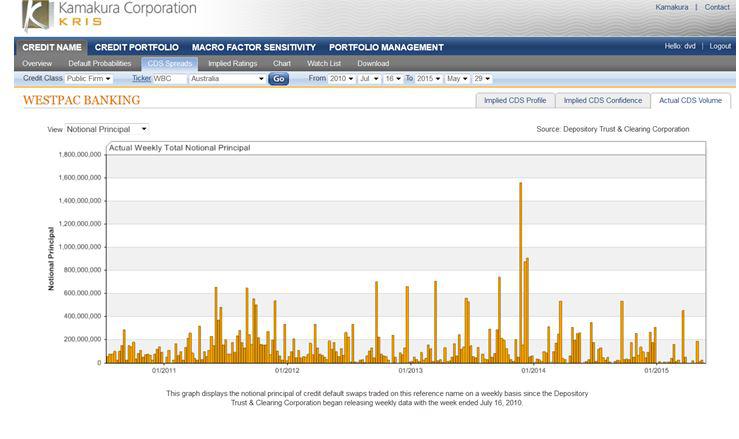Open the To day dropdown 29
The height and width of the screenshot is (439, 739).
(x=482, y=79)
